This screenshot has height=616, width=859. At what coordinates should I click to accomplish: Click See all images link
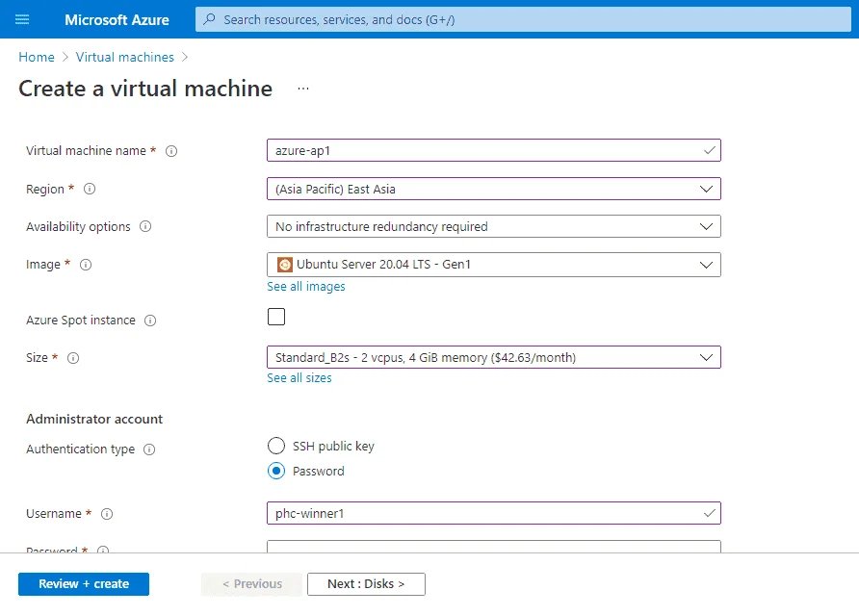point(305,287)
